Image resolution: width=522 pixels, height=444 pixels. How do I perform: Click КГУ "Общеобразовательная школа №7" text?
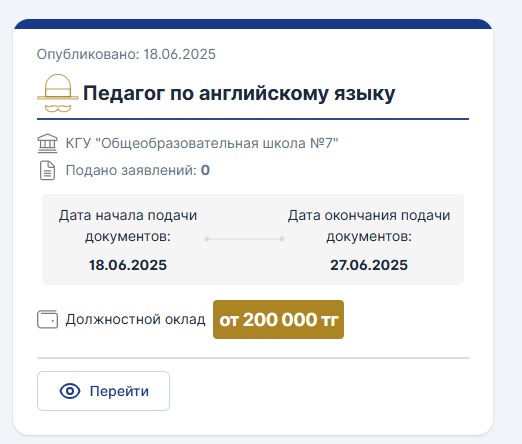click(x=202, y=143)
